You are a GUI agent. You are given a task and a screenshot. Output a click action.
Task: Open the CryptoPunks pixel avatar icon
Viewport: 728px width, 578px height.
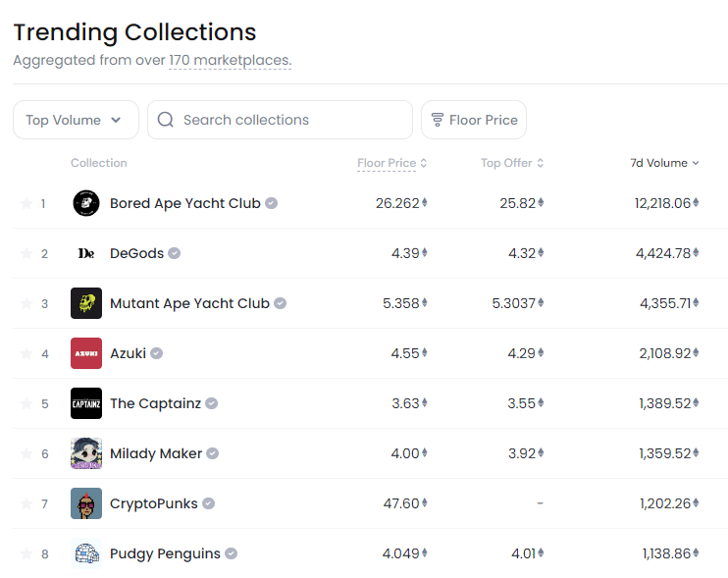(86, 503)
